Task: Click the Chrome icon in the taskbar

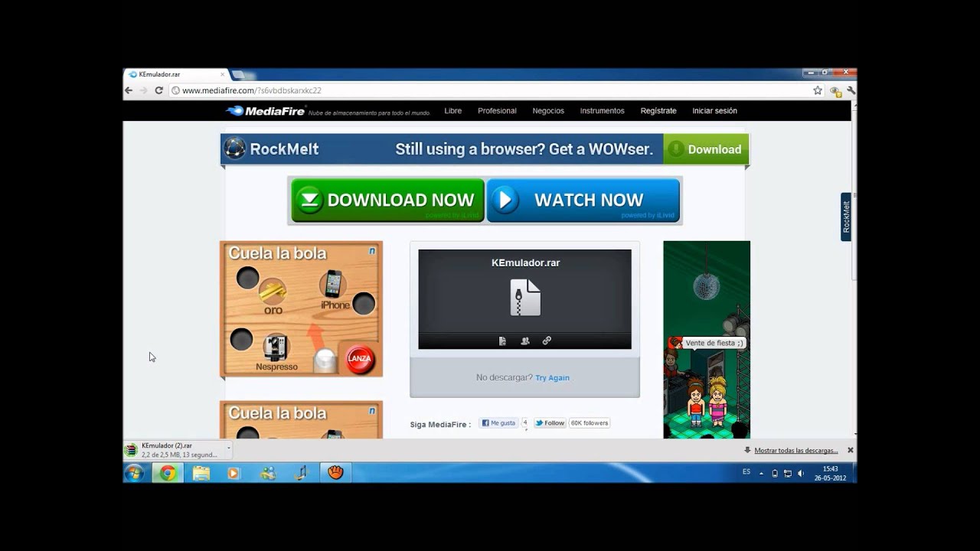Action: (168, 473)
